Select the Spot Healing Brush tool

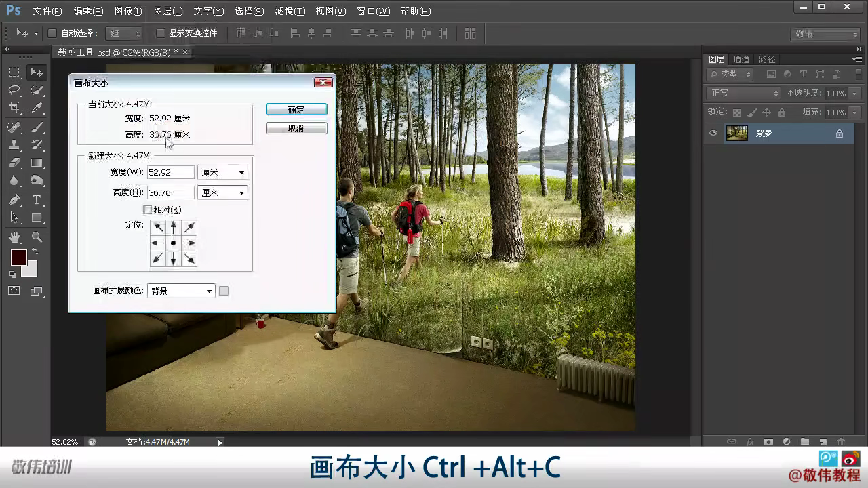[14, 127]
